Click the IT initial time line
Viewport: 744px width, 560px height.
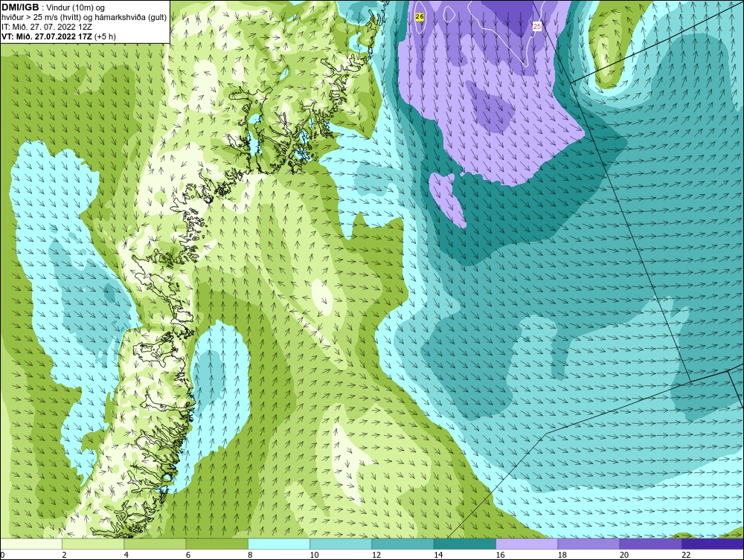tap(46, 27)
